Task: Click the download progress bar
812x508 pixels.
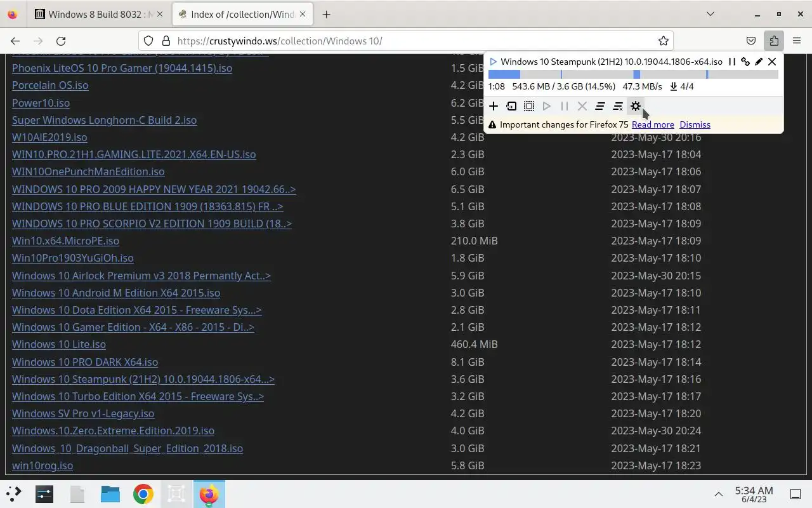Action: 633,74
